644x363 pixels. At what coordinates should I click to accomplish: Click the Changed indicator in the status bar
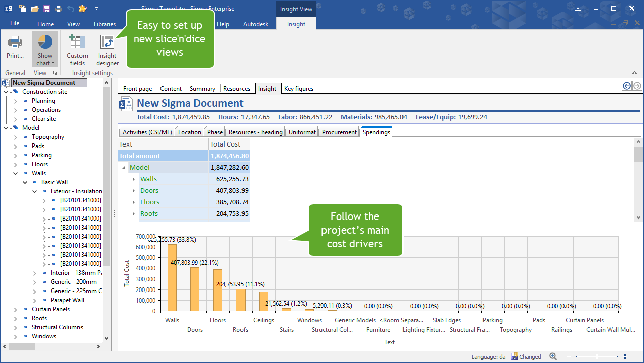526,356
